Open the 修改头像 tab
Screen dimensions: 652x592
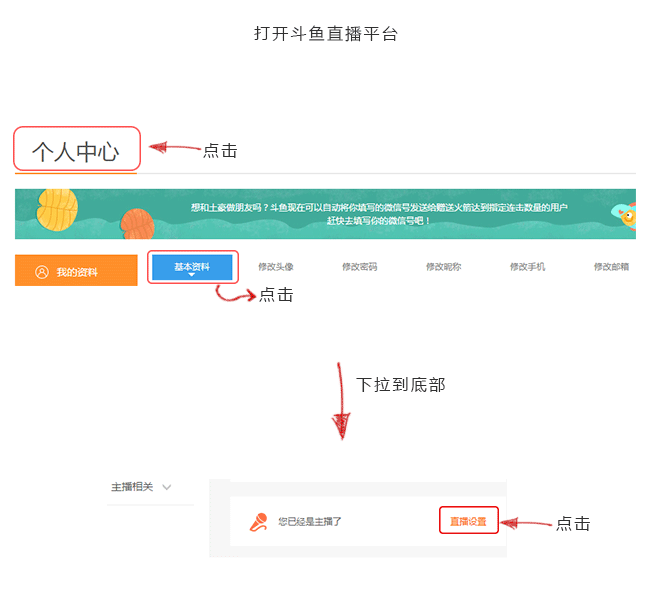(x=276, y=266)
